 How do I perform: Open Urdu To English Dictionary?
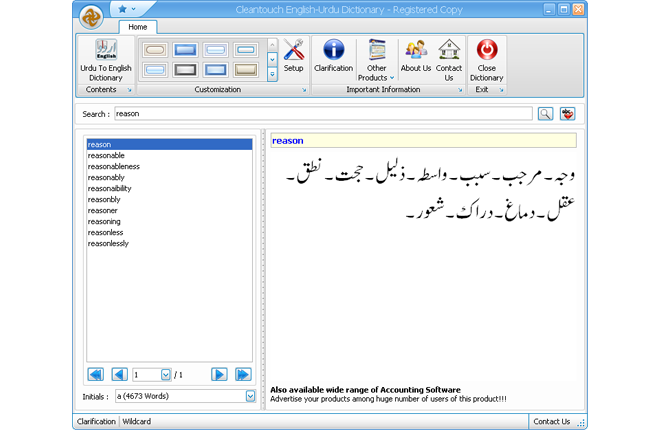click(106, 60)
